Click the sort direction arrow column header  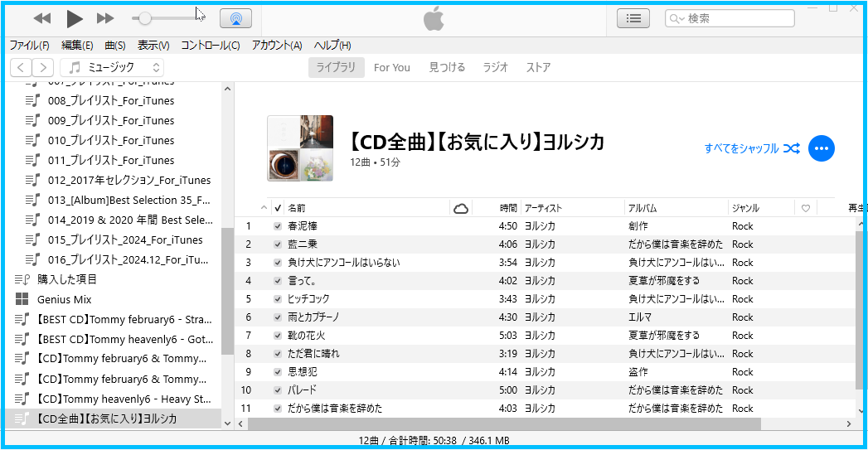click(x=264, y=208)
